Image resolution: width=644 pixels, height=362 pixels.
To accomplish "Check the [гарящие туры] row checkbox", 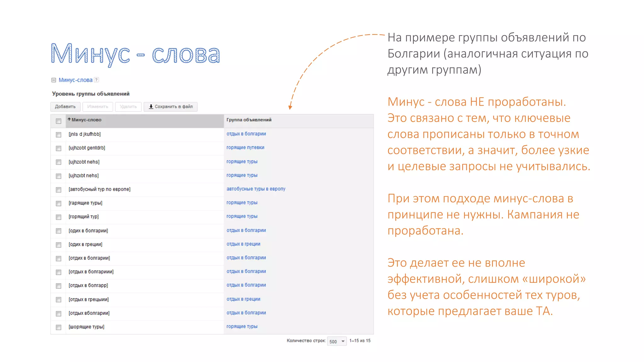I will coord(58,203).
